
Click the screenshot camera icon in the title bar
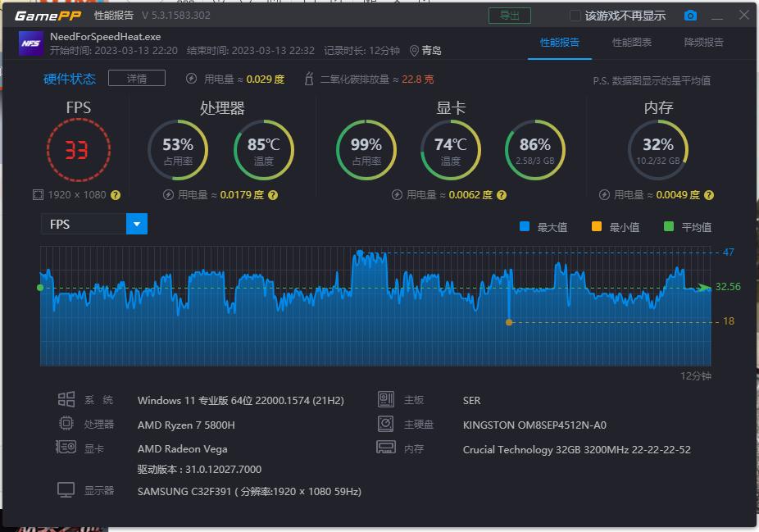[689, 15]
